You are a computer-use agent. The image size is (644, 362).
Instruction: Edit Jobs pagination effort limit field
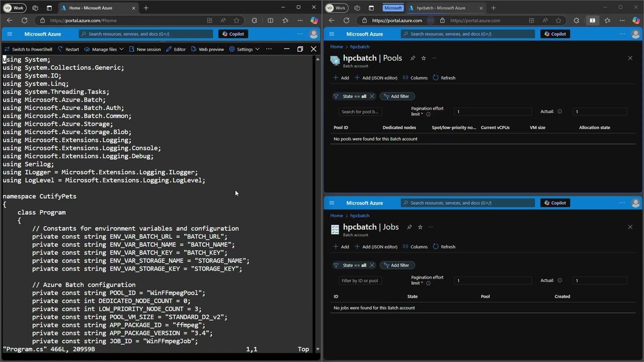493,281
